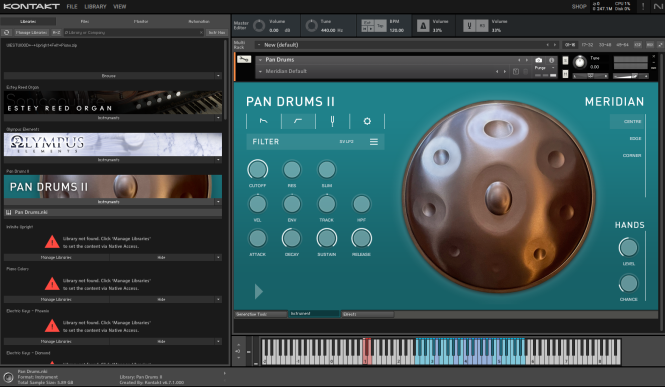
Task: Select the next snapshot arrow beside Meridian Default
Action: pyautogui.click(x=505, y=71)
